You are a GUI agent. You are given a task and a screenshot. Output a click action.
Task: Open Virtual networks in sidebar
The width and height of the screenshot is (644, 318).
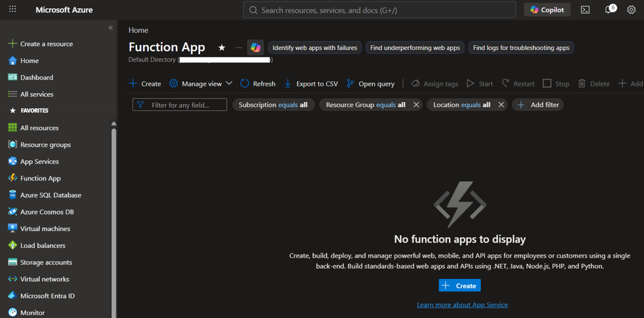pyautogui.click(x=39, y=280)
